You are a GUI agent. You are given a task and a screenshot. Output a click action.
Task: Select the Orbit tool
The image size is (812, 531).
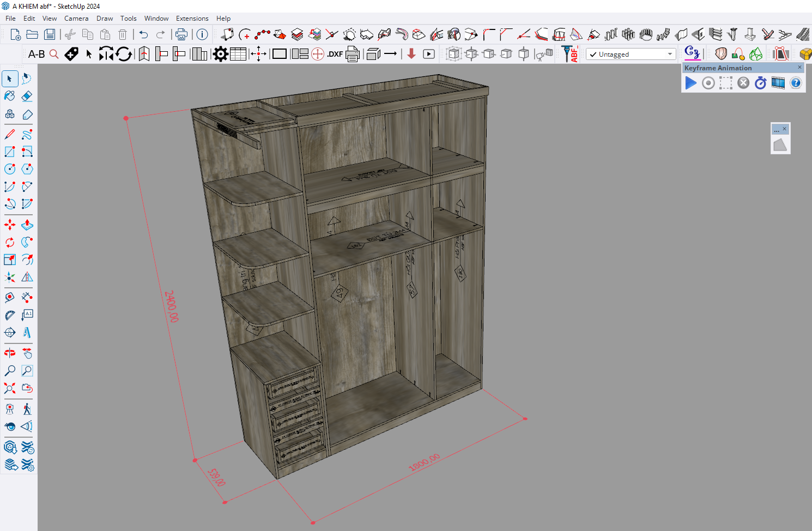[10, 353]
